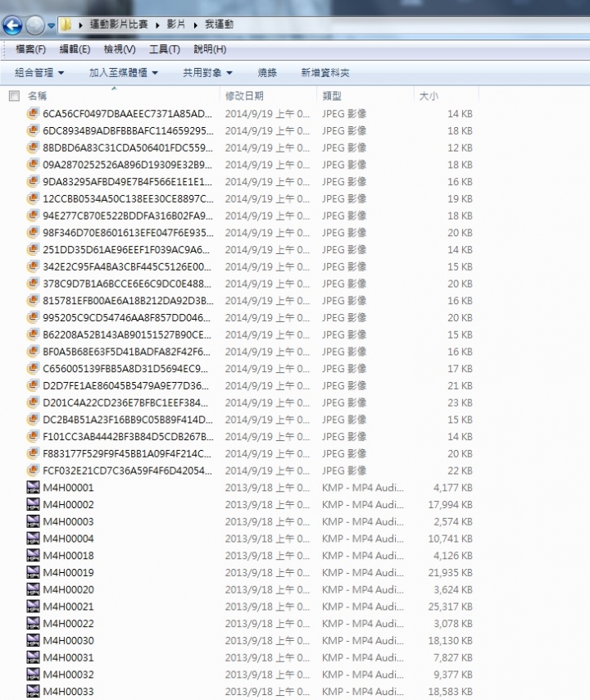The height and width of the screenshot is (700, 590).
Task: Expand arrow after 運動影片比賽 breadcrumb
Action: pos(157,25)
